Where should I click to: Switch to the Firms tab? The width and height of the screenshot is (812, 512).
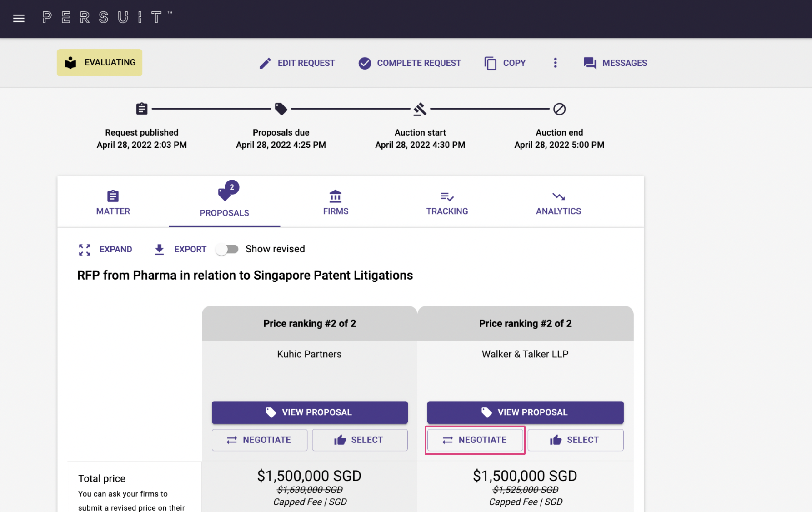[336, 202]
